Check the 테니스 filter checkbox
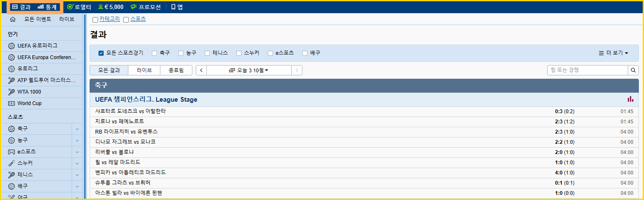 (x=207, y=53)
